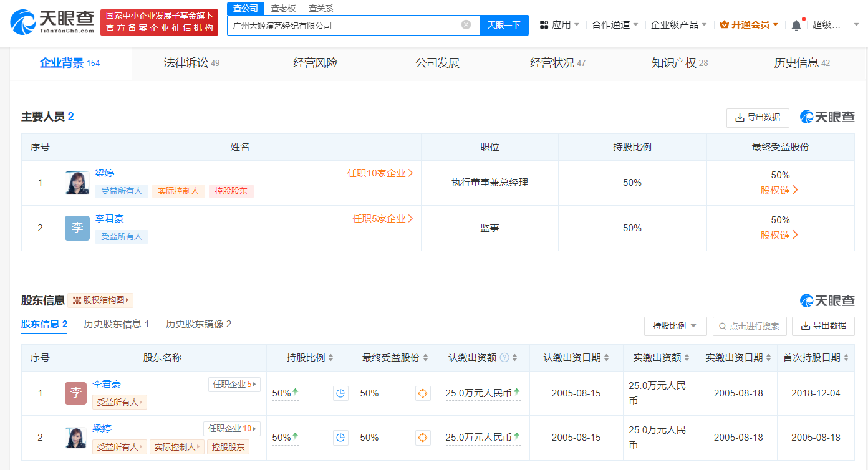Image resolution: width=868 pixels, height=470 pixels.
Task: Select the 法律诉讼 tab
Action: (x=191, y=63)
